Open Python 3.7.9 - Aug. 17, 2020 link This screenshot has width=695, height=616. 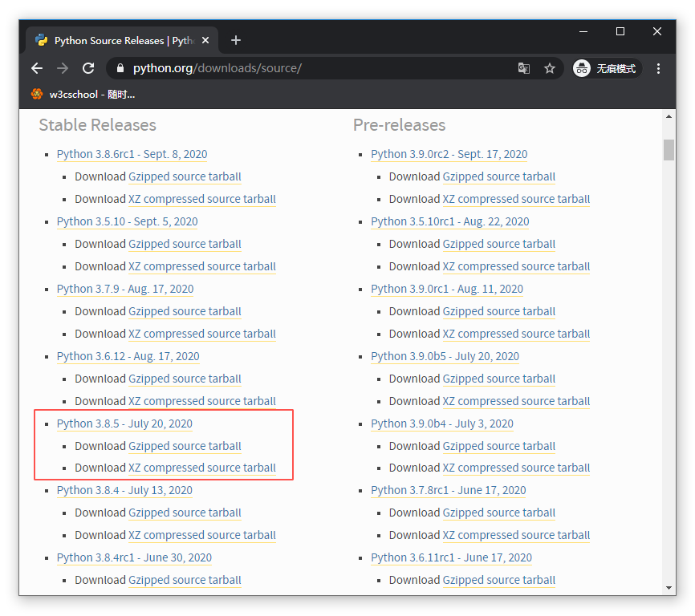(x=124, y=289)
